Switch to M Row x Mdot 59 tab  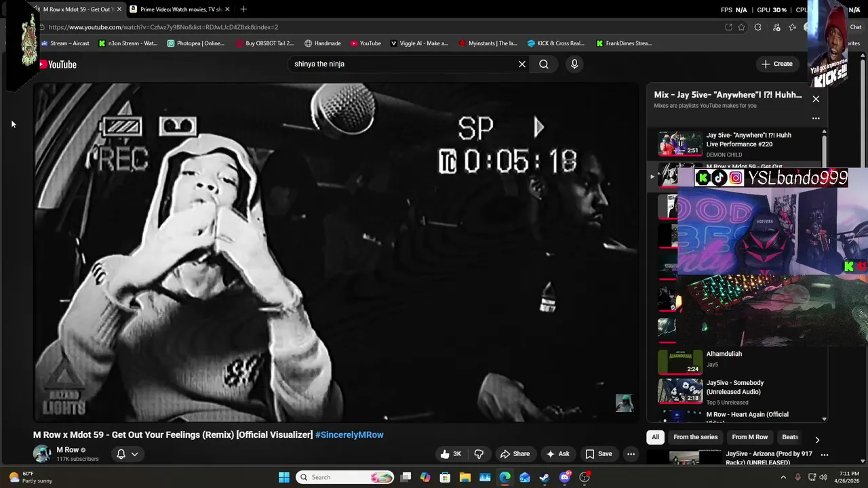coord(77,9)
